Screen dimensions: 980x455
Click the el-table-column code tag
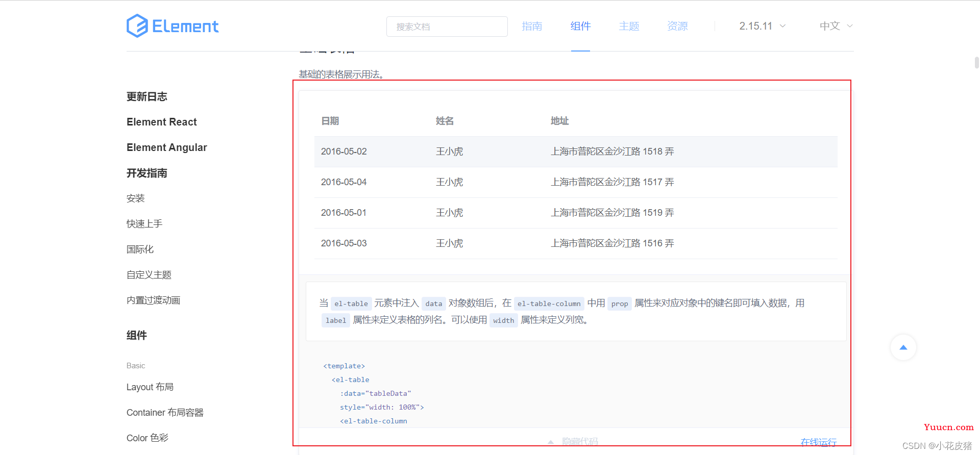[x=549, y=304]
